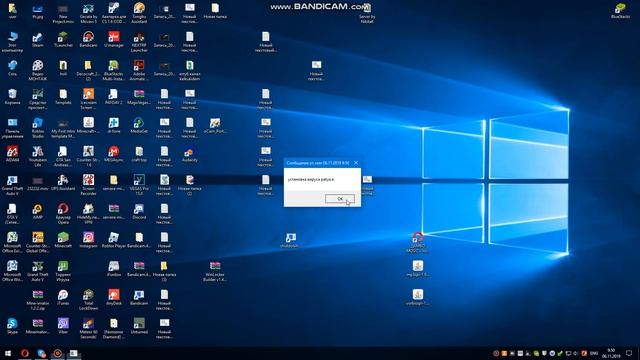Select the WinLocker Builder archive icon

coord(215,271)
